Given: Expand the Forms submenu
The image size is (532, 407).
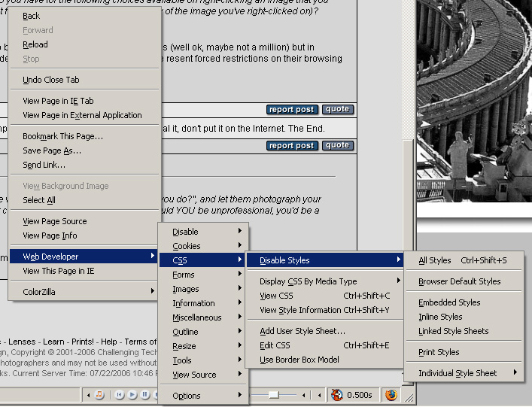Looking at the screenshot, I should tap(203, 275).
